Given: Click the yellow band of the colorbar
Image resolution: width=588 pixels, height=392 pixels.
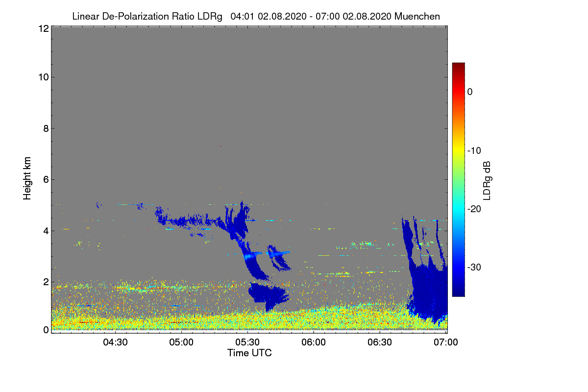Looking at the screenshot, I should click(458, 150).
